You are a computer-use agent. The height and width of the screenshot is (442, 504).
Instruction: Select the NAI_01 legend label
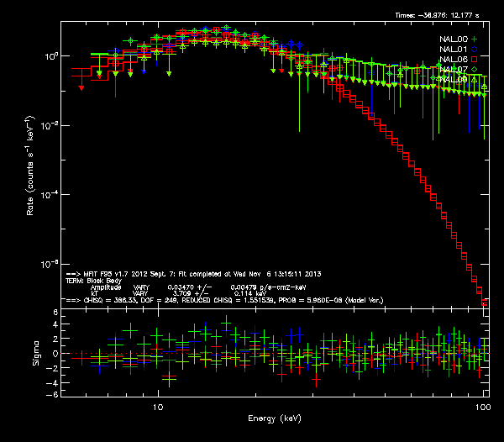pos(453,49)
